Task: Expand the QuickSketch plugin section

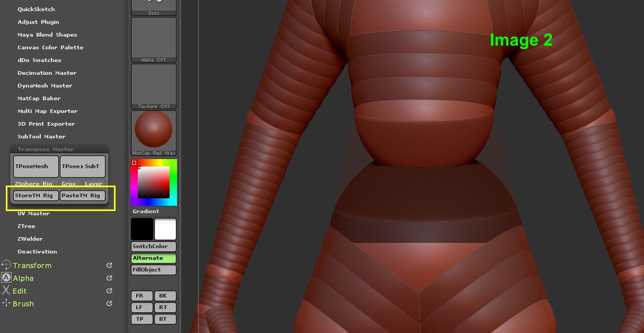Action: coord(36,9)
